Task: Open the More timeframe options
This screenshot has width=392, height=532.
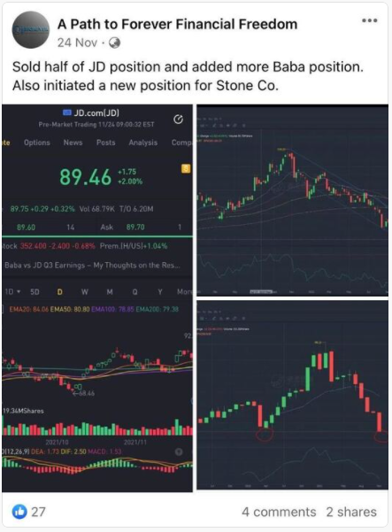Action: [184, 292]
